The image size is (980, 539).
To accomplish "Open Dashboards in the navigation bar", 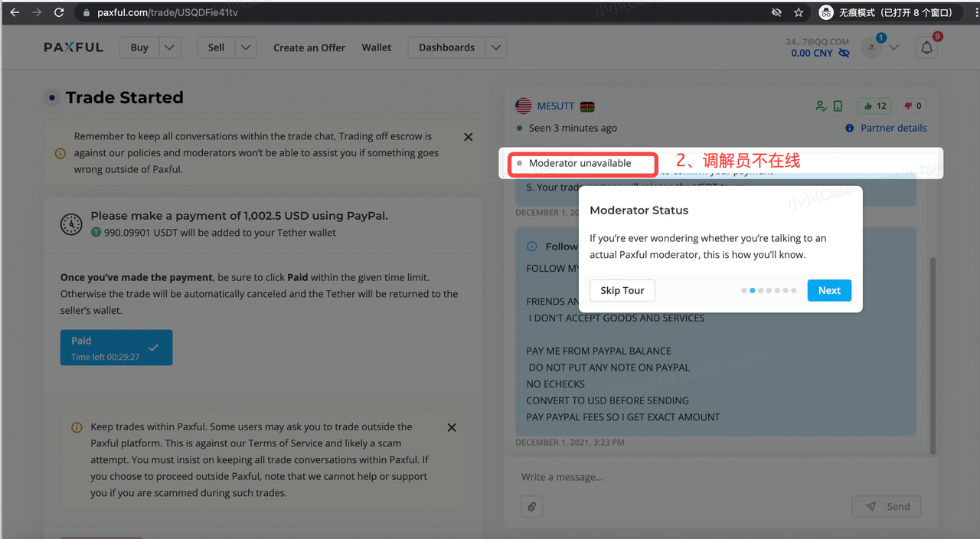I will coord(447,47).
